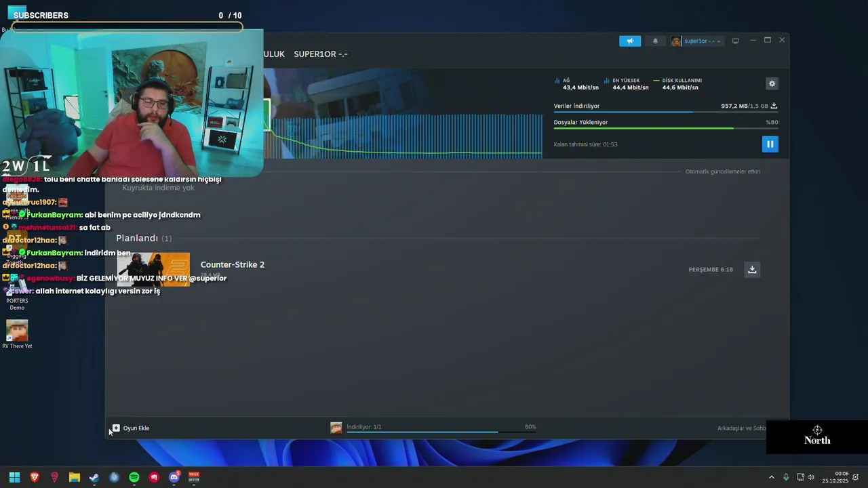
Task: Click Kalan tahmini süre: 01:53 text
Action: tap(586, 144)
